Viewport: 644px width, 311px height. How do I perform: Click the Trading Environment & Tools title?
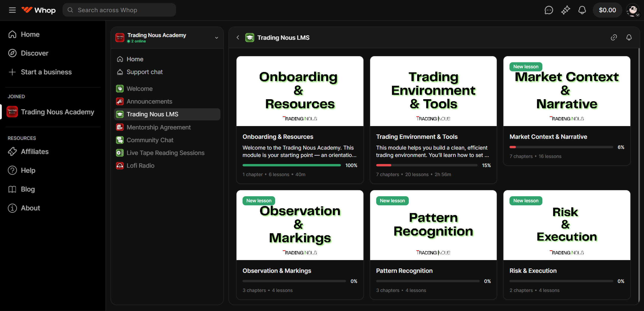pos(417,137)
